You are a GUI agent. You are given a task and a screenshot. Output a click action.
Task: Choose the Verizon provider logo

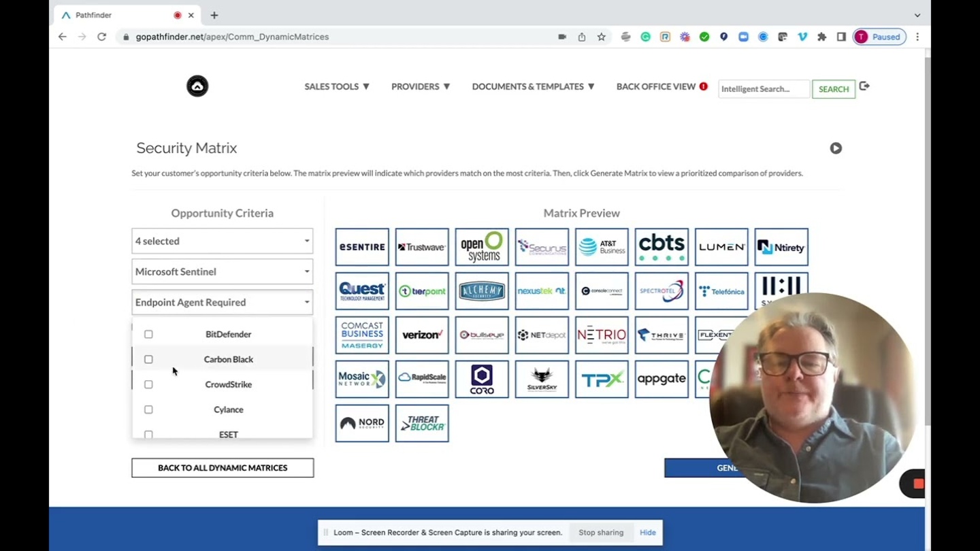[x=422, y=335]
